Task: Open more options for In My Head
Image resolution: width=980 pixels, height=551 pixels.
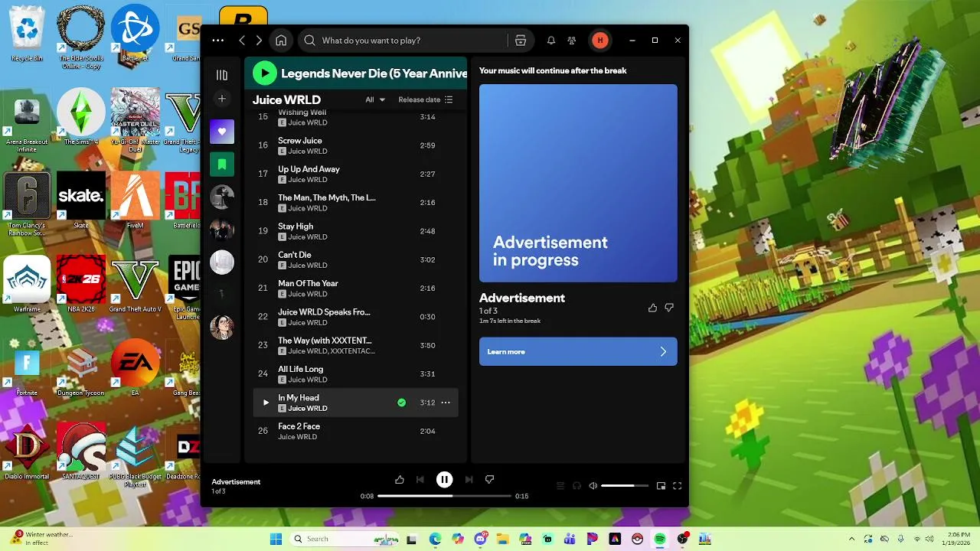Action: pyautogui.click(x=446, y=403)
